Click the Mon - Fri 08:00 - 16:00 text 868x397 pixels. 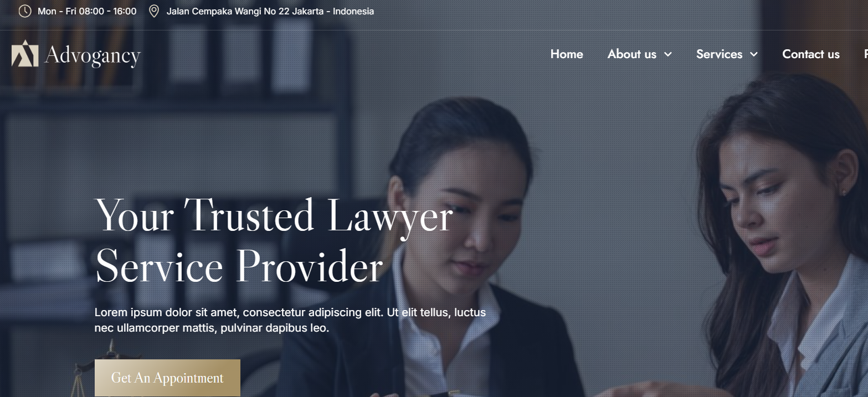point(87,11)
